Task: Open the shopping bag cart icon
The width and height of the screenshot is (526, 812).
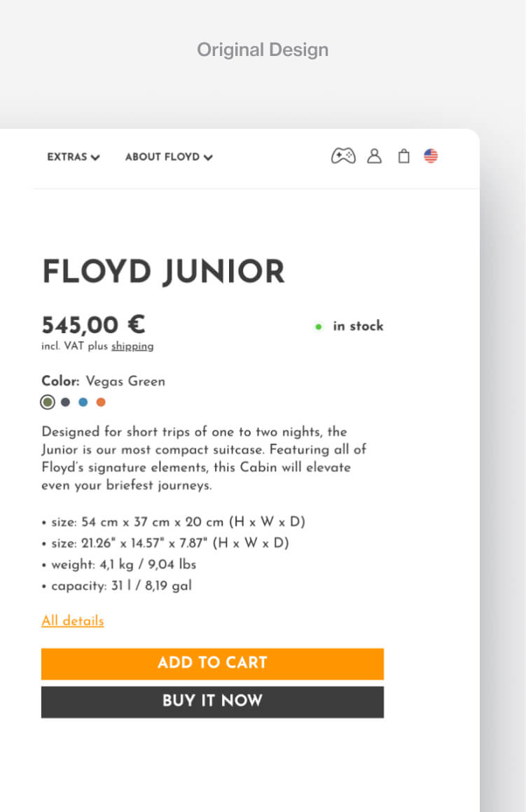Action: point(403,156)
